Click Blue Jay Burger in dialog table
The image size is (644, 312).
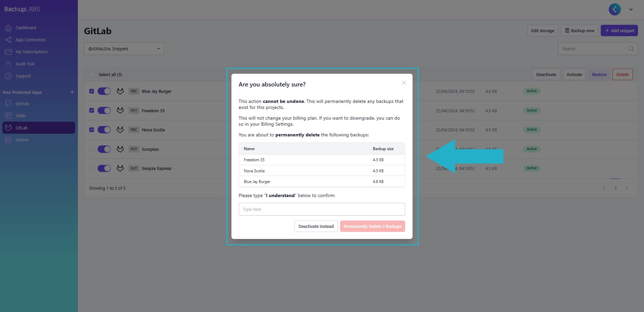pyautogui.click(x=257, y=182)
